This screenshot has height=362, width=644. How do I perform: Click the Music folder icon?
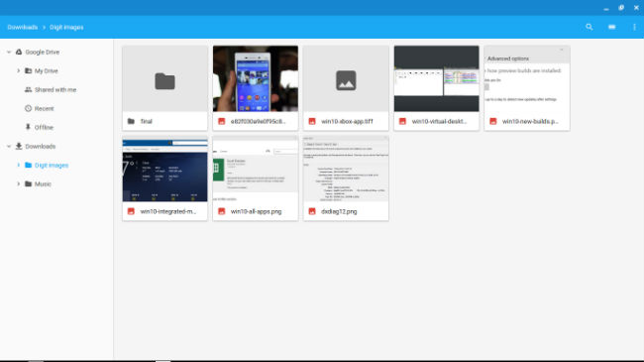click(28, 183)
